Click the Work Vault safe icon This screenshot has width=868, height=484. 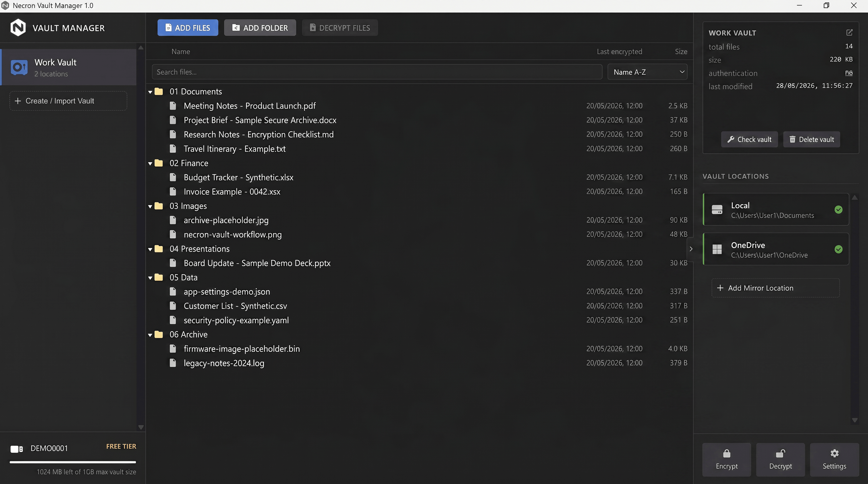(19, 67)
